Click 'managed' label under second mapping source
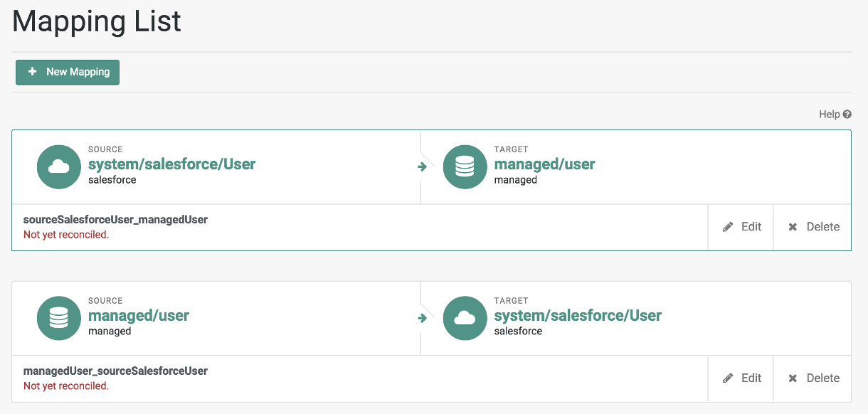Viewport: 868px width, 414px height. pos(110,331)
